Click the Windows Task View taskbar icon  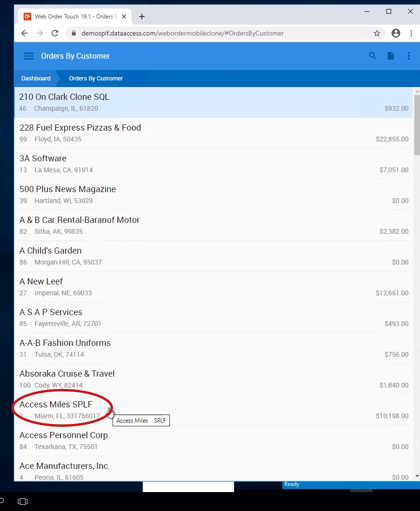click(23, 501)
